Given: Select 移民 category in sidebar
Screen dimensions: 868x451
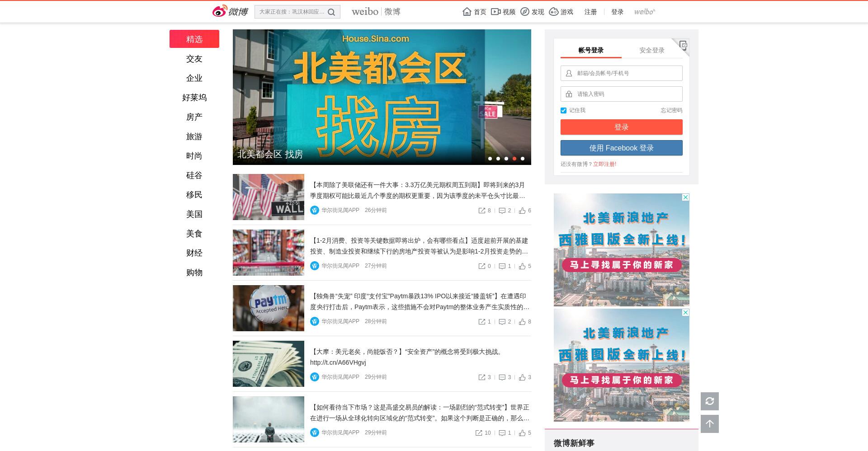Looking at the screenshot, I should pos(194,195).
